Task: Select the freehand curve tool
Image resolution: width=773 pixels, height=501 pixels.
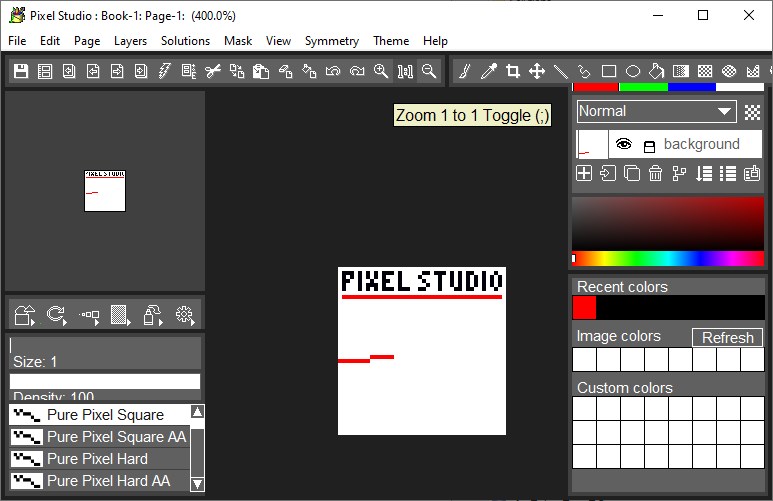Action: (585, 72)
